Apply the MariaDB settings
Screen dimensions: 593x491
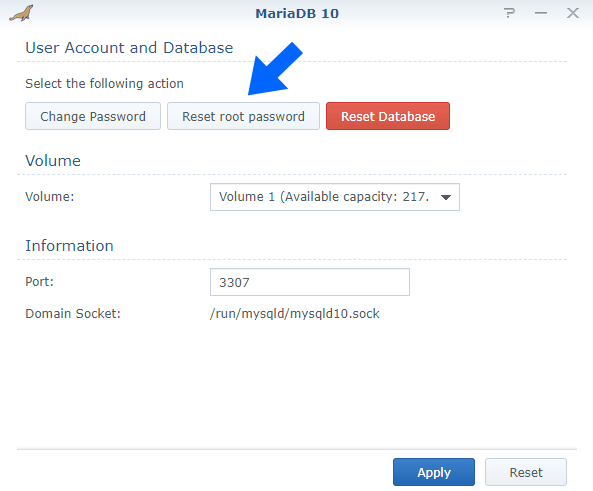(434, 472)
